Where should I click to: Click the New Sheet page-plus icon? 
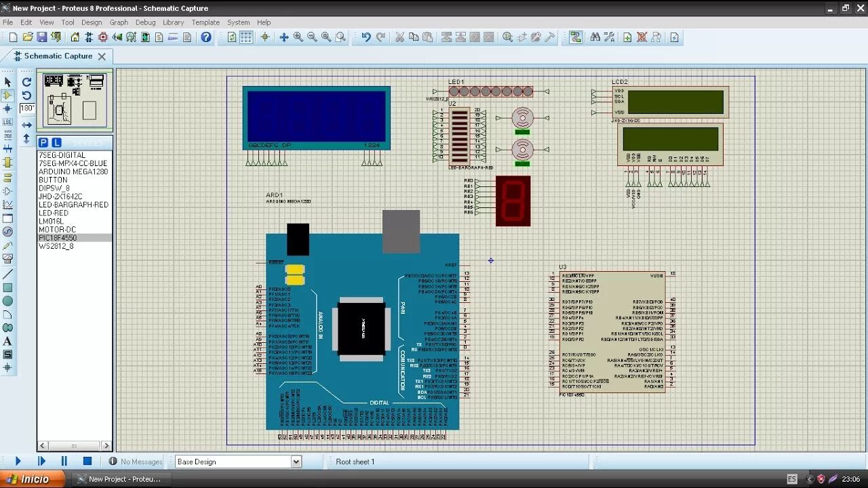tap(627, 37)
